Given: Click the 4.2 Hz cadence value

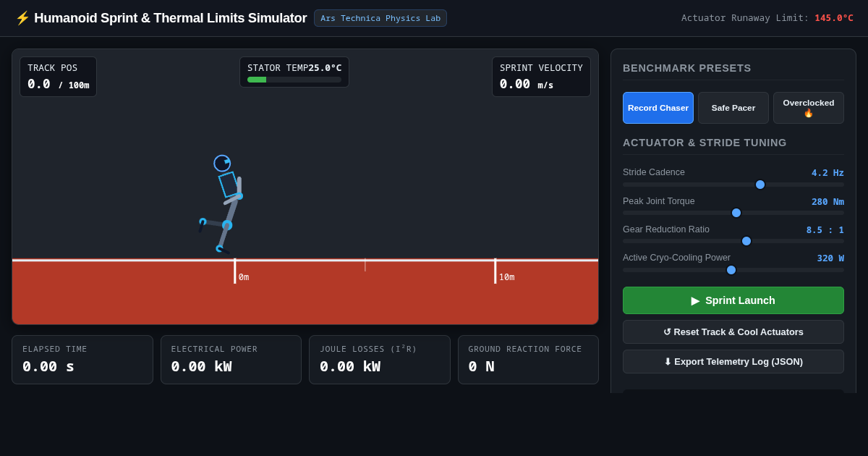Looking at the screenshot, I should click(827, 173).
